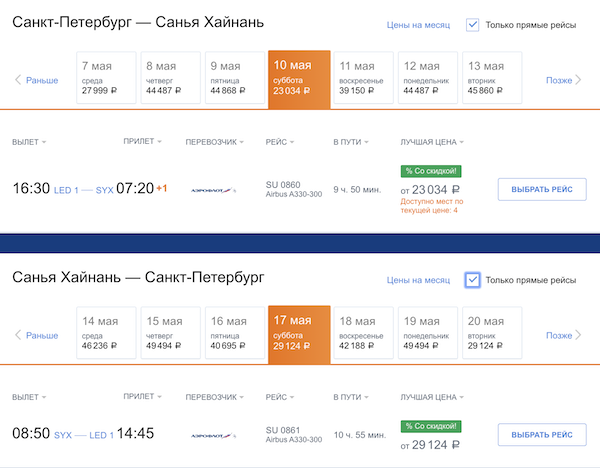The image size is (600, 468).
Task: Toggle direct flights only checkbox for outbound route
Action: pyautogui.click(x=473, y=25)
